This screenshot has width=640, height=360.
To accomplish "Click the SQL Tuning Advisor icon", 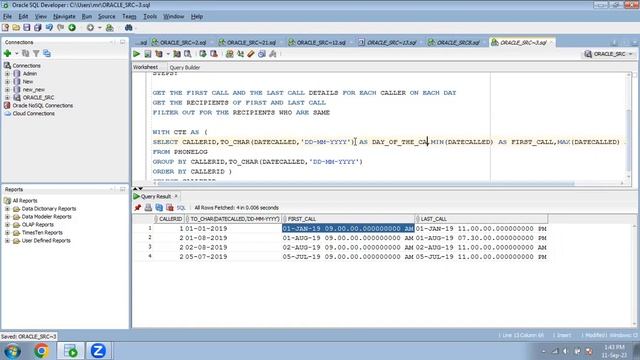I will tap(188, 54).
